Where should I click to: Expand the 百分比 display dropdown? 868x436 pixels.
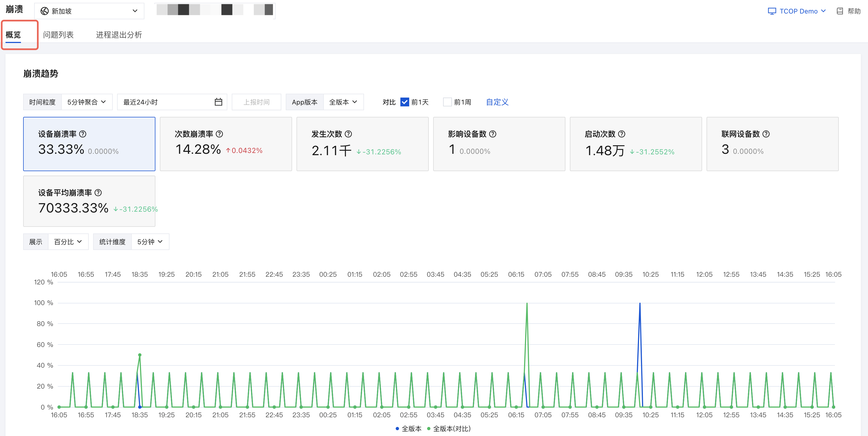coord(68,242)
